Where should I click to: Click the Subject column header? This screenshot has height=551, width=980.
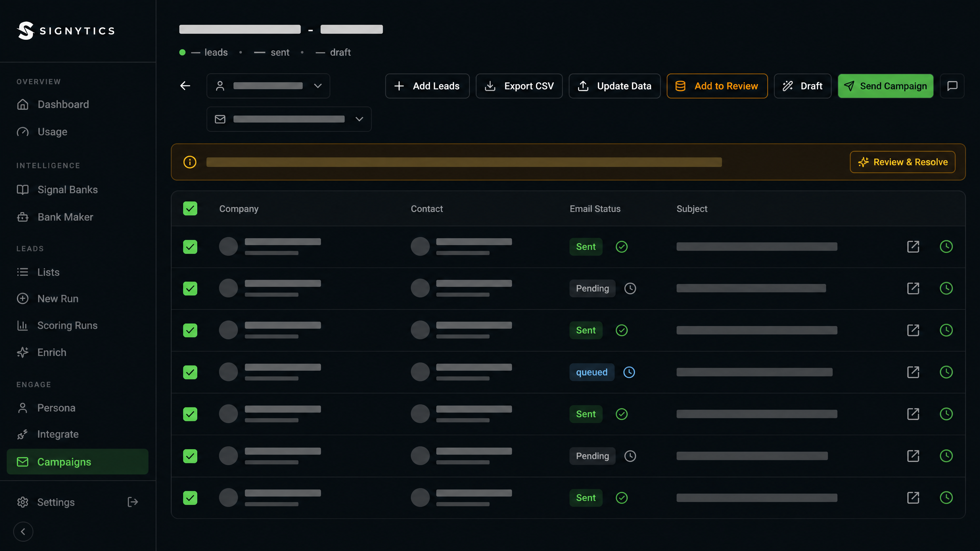click(692, 209)
